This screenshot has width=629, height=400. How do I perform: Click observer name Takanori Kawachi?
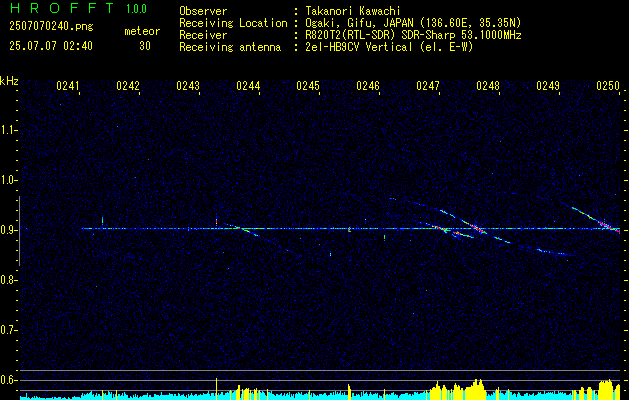[x=353, y=11]
